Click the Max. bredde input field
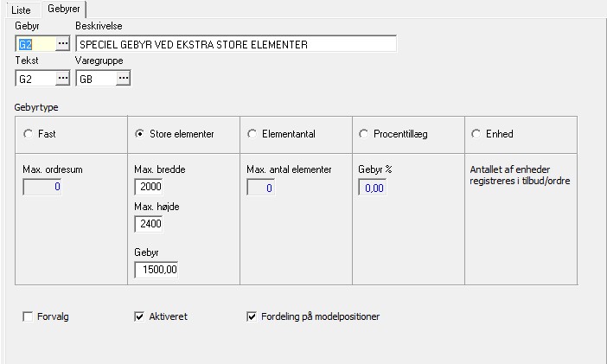The height and width of the screenshot is (364, 607). [150, 187]
